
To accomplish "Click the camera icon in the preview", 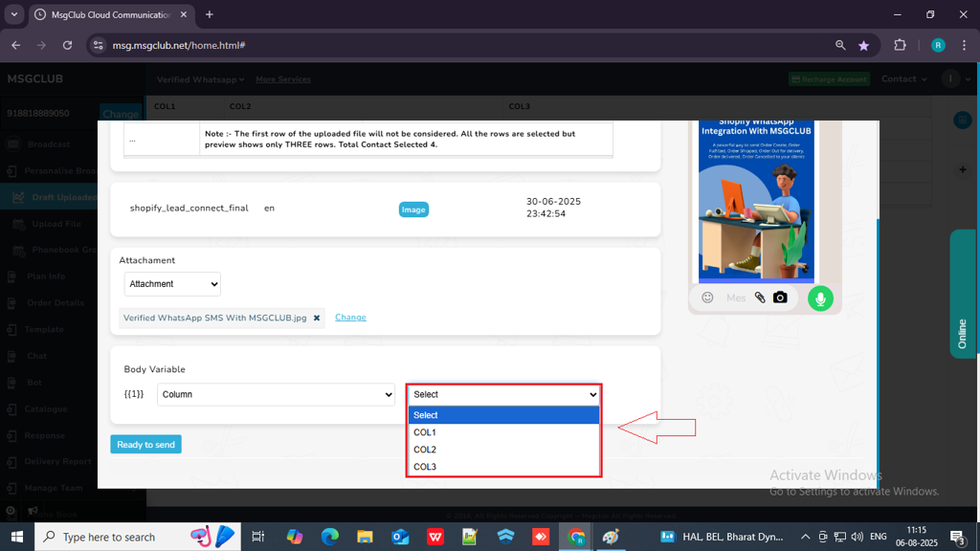I will pyautogui.click(x=780, y=298).
